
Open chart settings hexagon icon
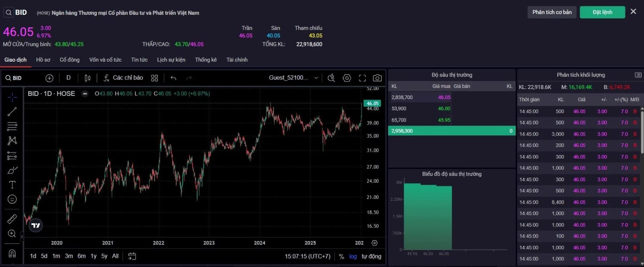(x=347, y=78)
